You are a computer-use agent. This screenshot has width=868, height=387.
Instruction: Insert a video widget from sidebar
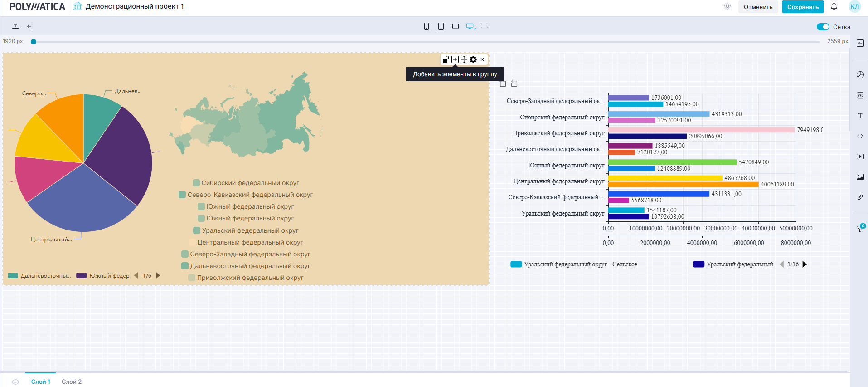point(860,157)
